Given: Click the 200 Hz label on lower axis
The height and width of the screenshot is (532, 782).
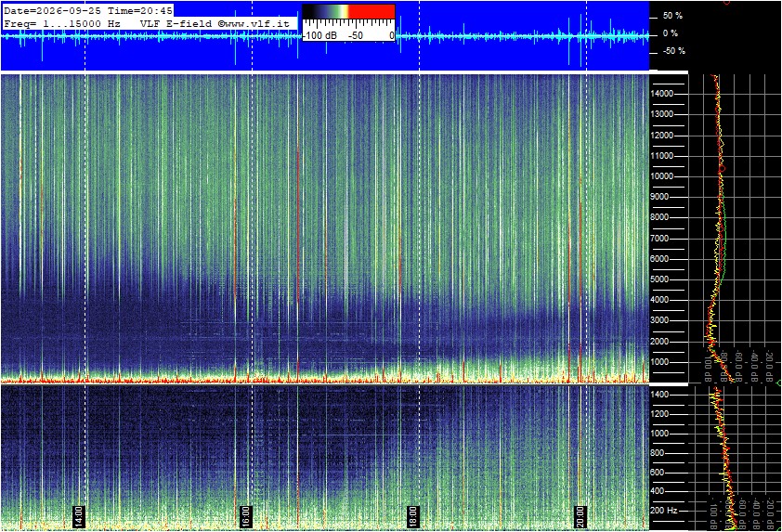Looking at the screenshot, I should (x=664, y=511).
